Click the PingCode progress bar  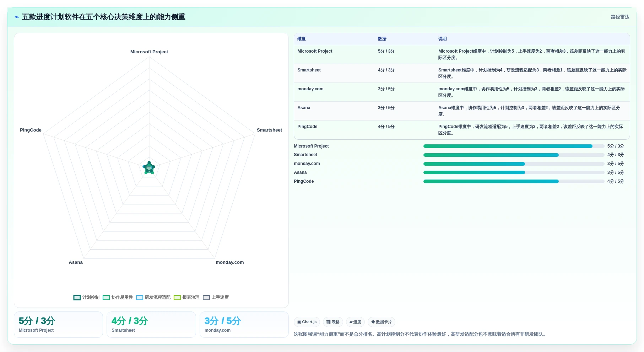pos(514,181)
